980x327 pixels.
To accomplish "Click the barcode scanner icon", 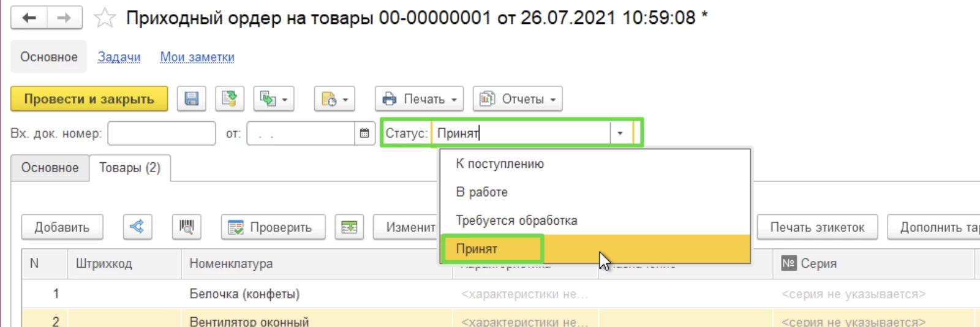I will pos(186,227).
